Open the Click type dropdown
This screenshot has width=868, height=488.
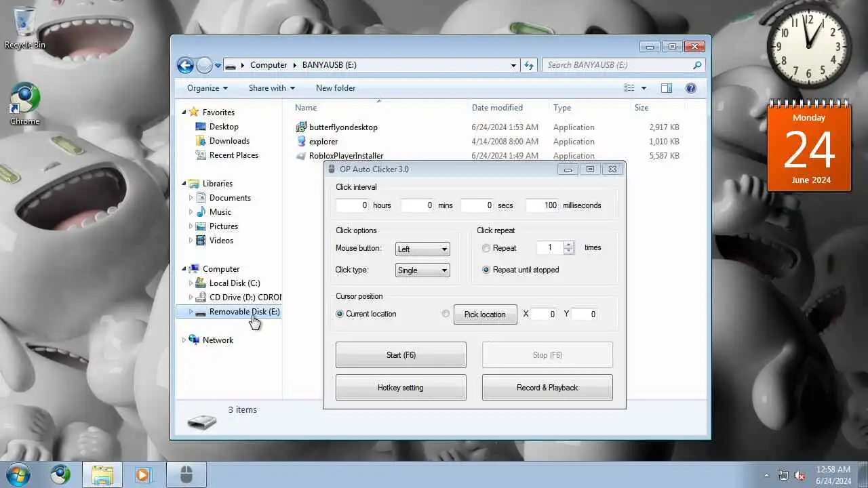click(x=422, y=270)
